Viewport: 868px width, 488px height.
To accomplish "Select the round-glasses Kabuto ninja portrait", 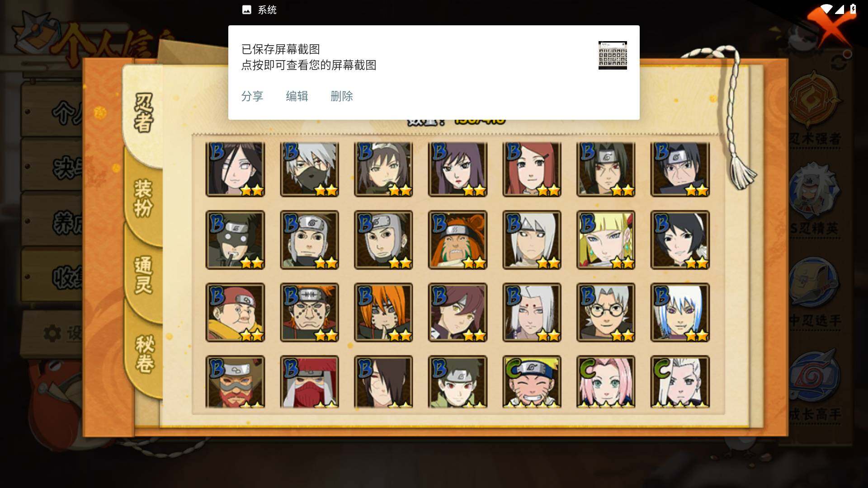I will coord(606,312).
